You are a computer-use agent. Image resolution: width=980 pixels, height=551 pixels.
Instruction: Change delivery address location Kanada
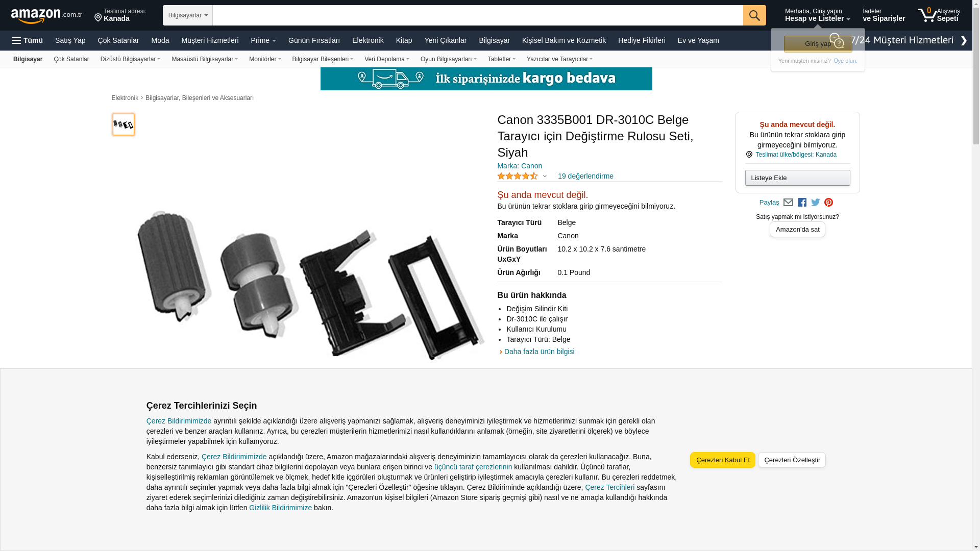pyautogui.click(x=120, y=15)
